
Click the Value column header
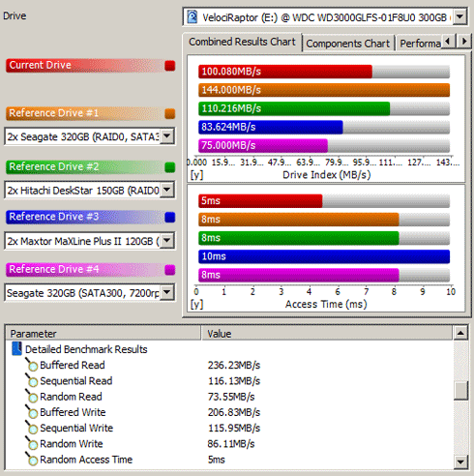tap(327, 333)
